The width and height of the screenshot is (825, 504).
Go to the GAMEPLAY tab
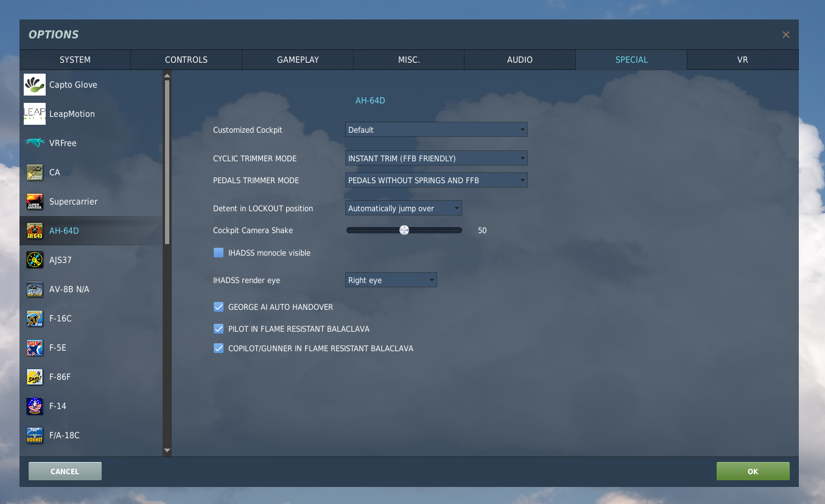298,60
